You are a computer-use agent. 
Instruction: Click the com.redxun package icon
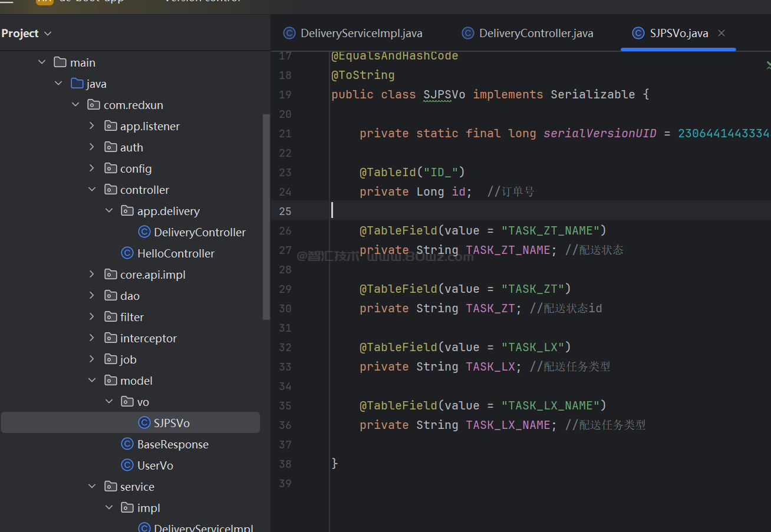tap(93, 105)
